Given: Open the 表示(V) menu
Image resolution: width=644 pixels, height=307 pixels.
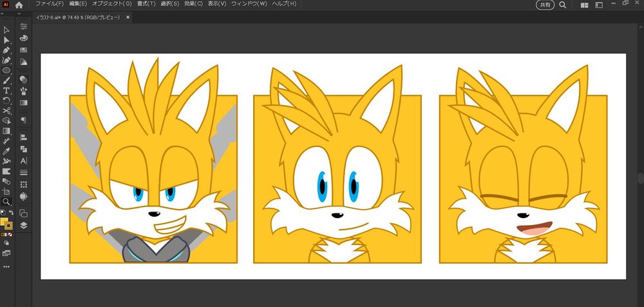Looking at the screenshot, I should 217,4.
